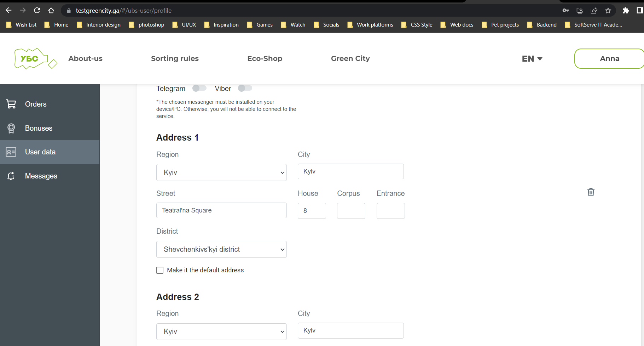Enable the Viber toggle
The width and height of the screenshot is (644, 346).
click(x=245, y=88)
